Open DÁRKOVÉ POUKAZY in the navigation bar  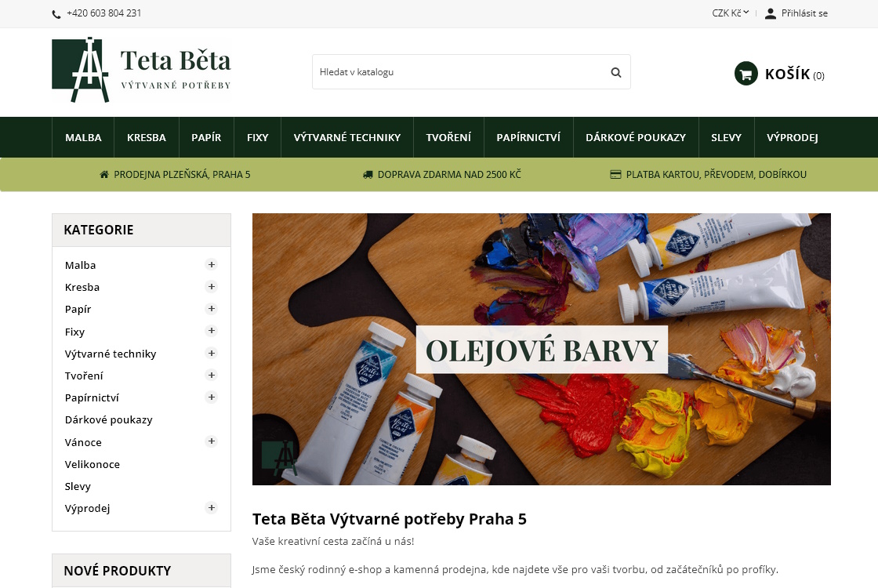[636, 137]
